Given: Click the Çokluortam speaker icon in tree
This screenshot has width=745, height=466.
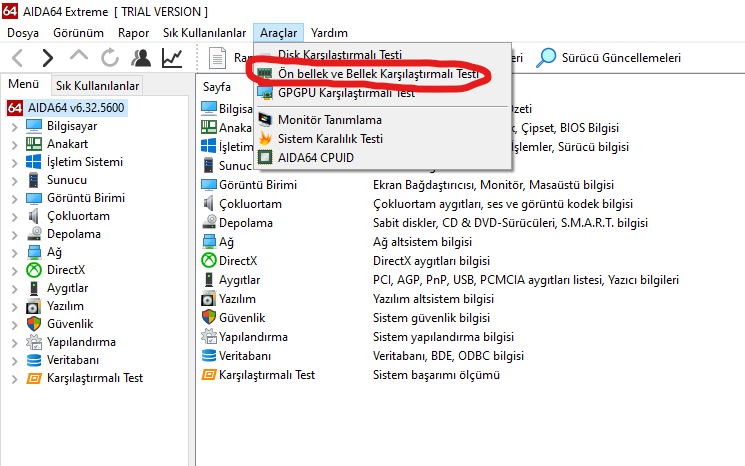Looking at the screenshot, I should point(34,216).
